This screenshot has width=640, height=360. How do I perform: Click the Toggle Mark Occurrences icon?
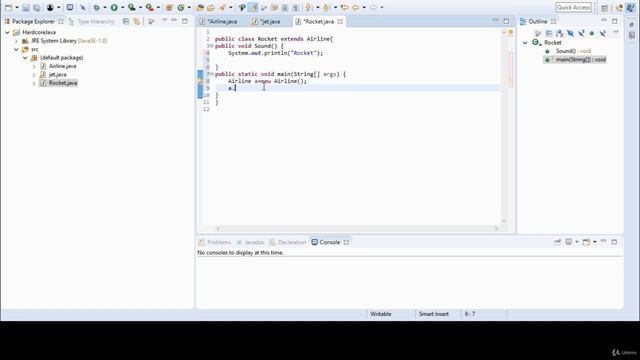pos(253,7)
